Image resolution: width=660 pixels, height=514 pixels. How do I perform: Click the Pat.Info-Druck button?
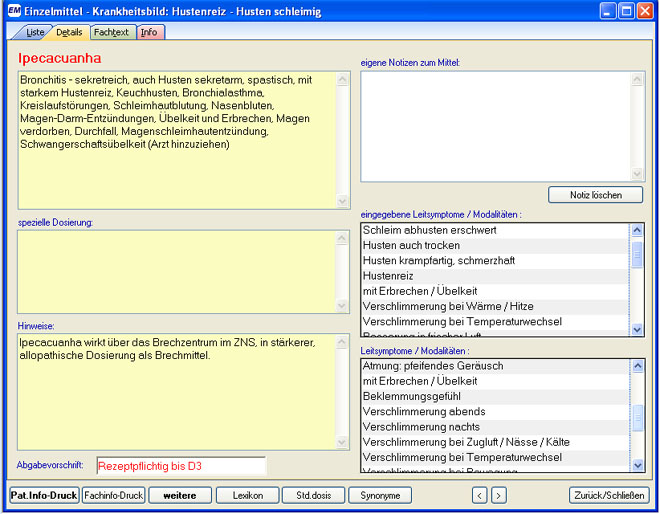(x=44, y=495)
